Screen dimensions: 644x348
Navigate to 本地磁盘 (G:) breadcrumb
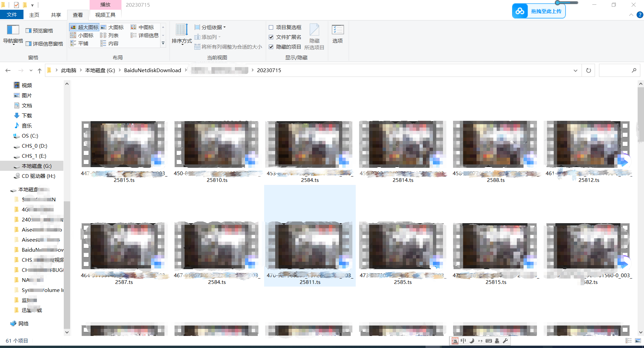[100, 70]
